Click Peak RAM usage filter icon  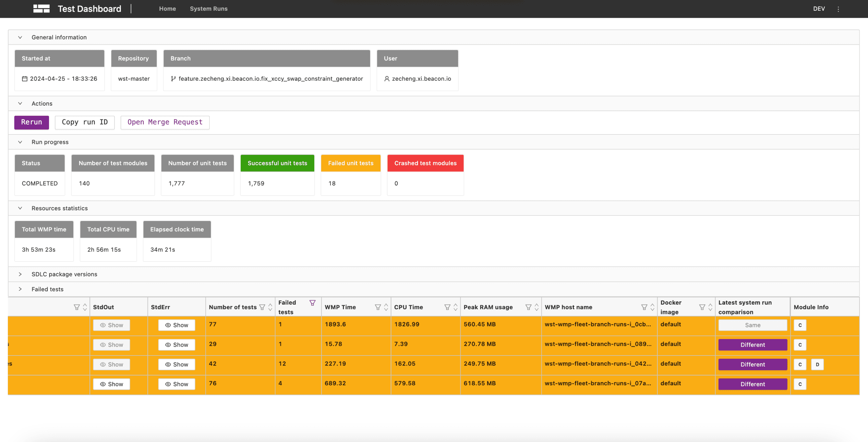[x=528, y=307]
